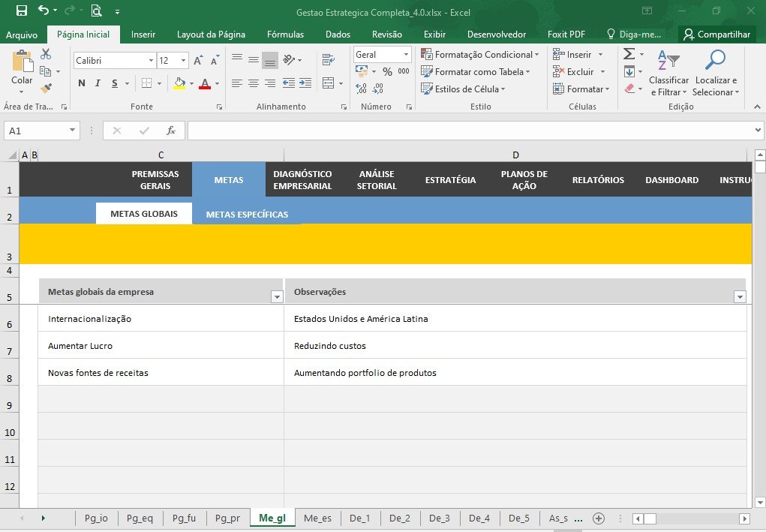Switch to the Me_es sheet tab
This screenshot has height=532, width=766.
(x=317, y=518)
